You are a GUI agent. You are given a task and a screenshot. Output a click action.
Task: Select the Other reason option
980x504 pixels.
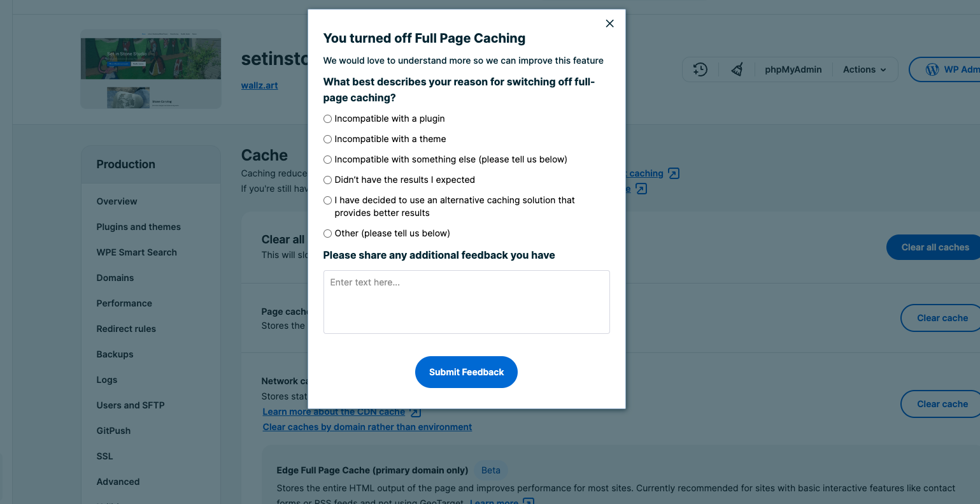(x=327, y=233)
